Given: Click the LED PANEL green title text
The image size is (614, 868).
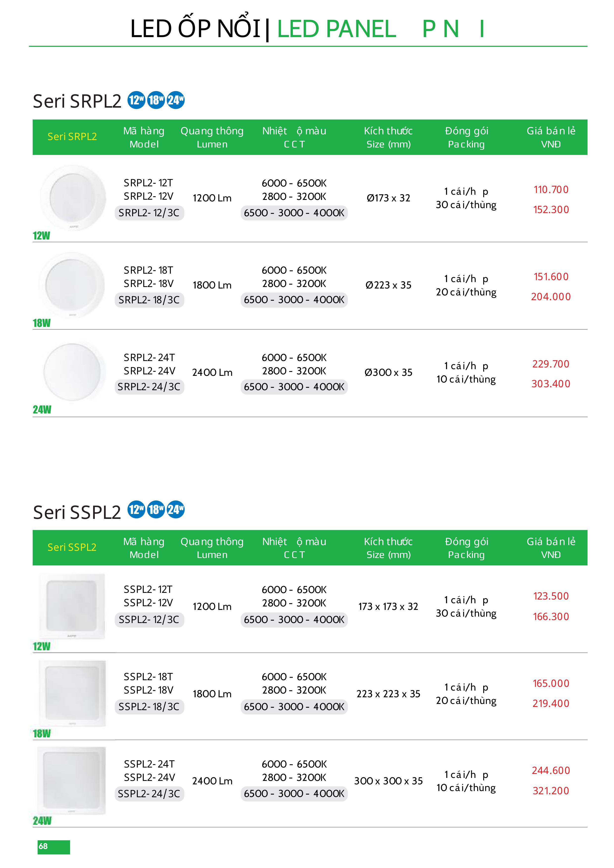Looking at the screenshot, I should coord(337,29).
